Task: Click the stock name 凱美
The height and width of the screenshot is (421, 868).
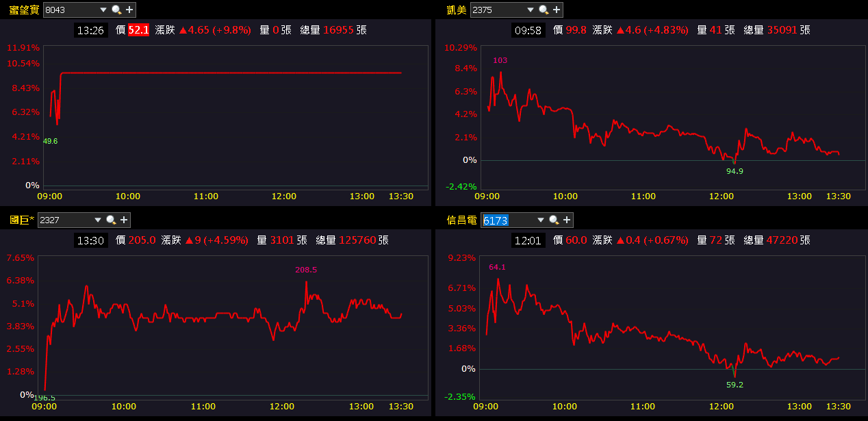Action: click(457, 10)
